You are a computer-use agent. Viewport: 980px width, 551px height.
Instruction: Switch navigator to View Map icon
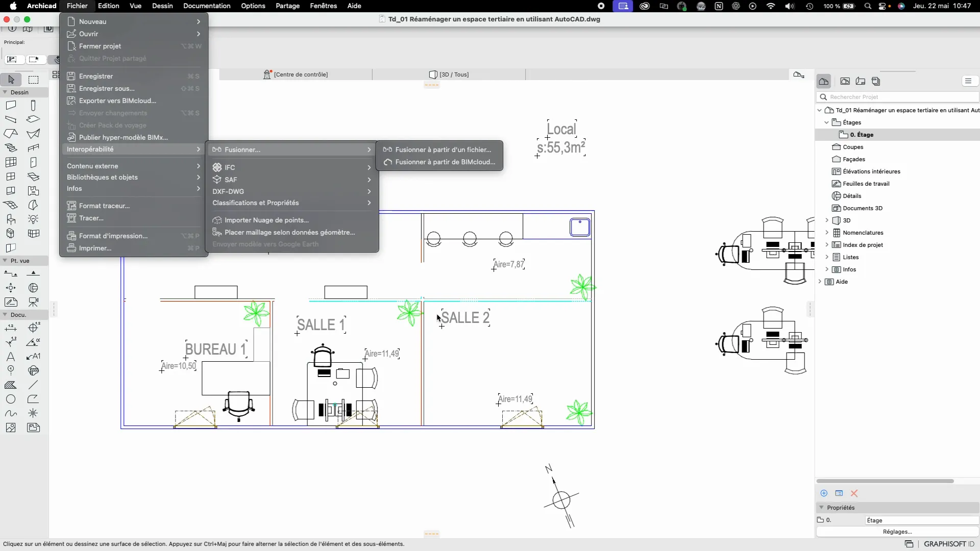tap(845, 81)
